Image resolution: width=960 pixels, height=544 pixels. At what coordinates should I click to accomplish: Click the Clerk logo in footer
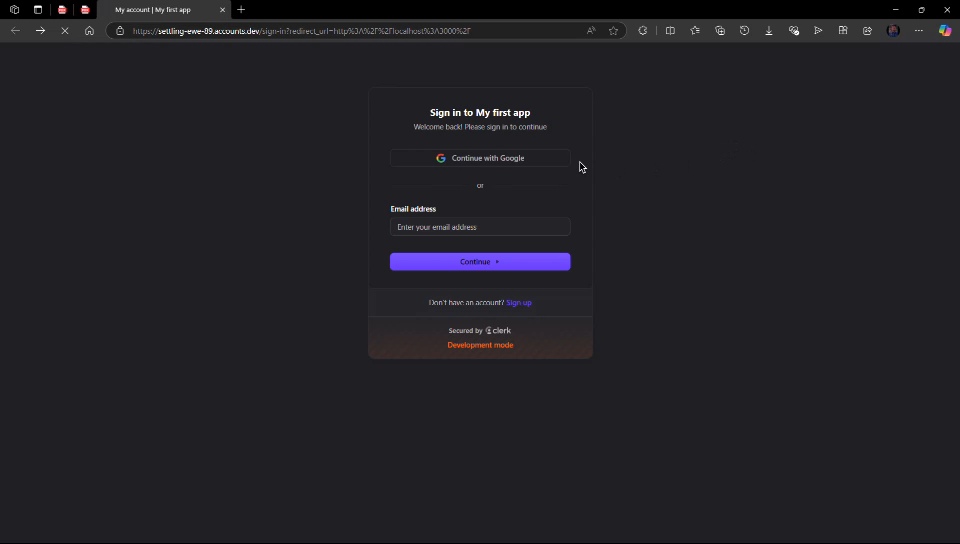click(498, 330)
